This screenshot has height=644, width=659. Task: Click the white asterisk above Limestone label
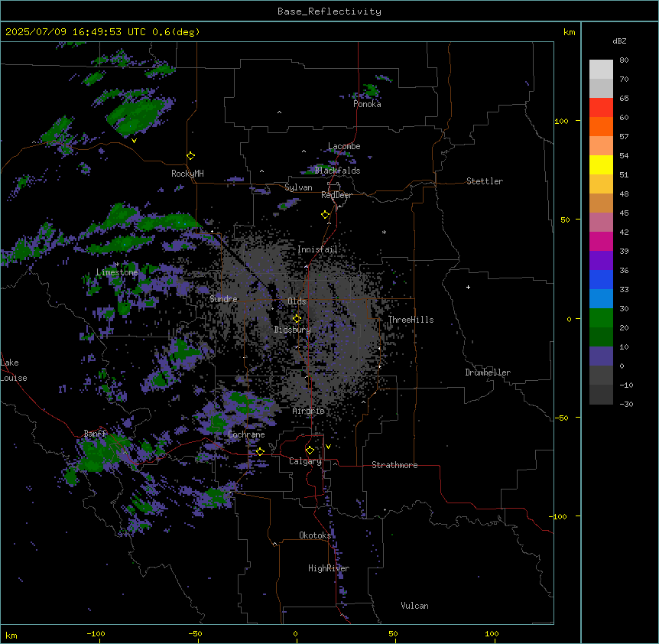click(118, 264)
